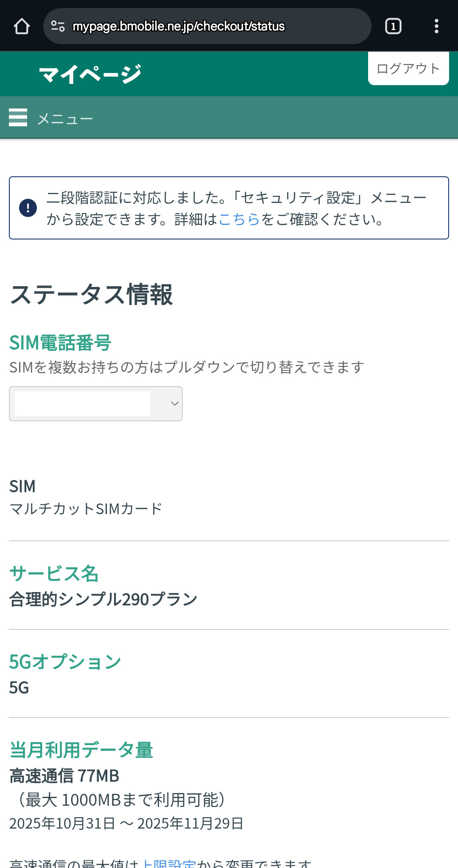Select the 合理的シンプル290プラン plan name
The image size is (458, 868).
pos(103,599)
